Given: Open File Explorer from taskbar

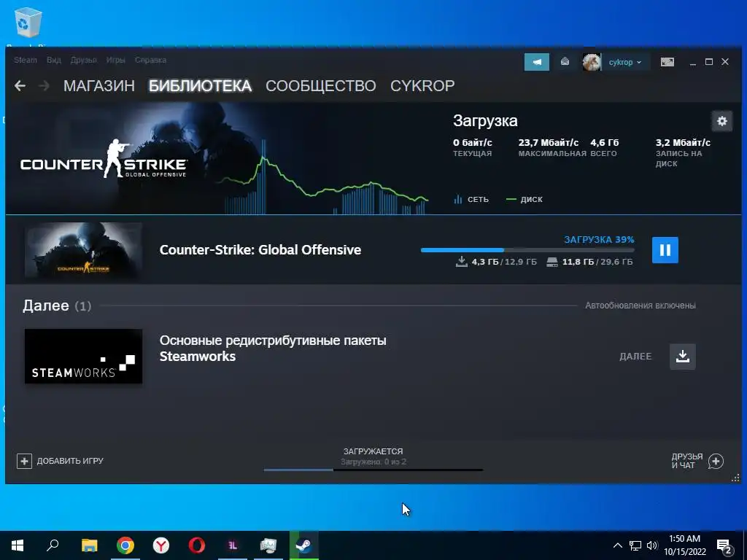Looking at the screenshot, I should (x=89, y=545).
